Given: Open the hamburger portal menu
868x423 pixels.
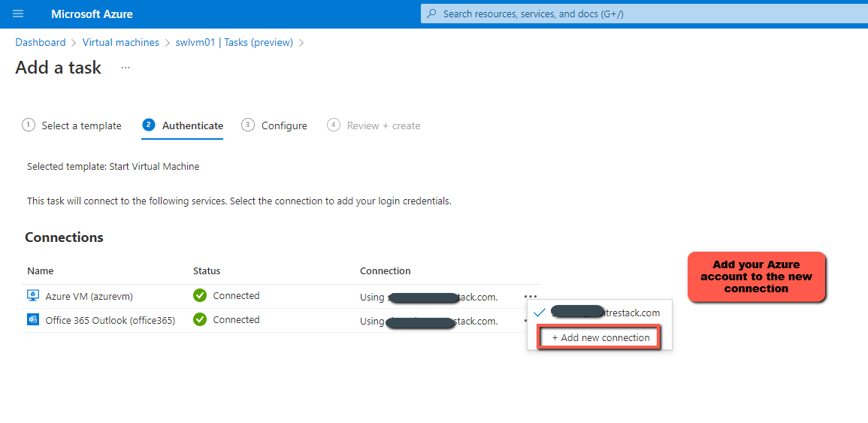Looking at the screenshot, I should 18,14.
